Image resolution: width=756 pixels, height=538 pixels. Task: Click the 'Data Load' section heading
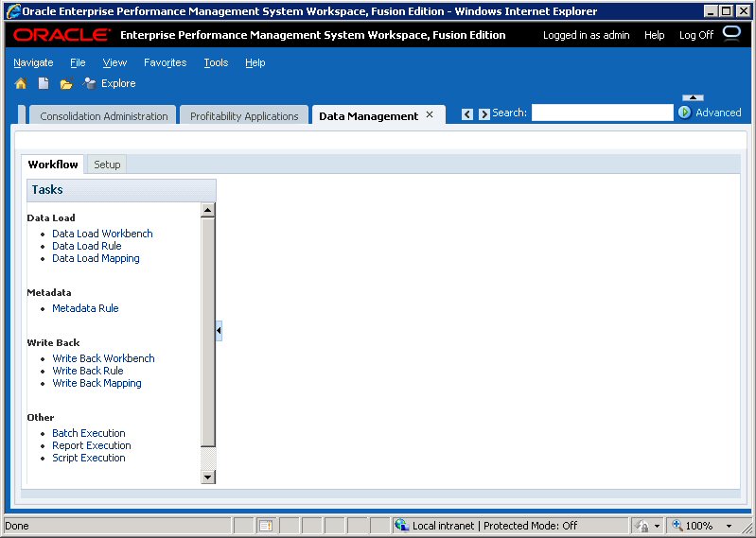click(51, 217)
